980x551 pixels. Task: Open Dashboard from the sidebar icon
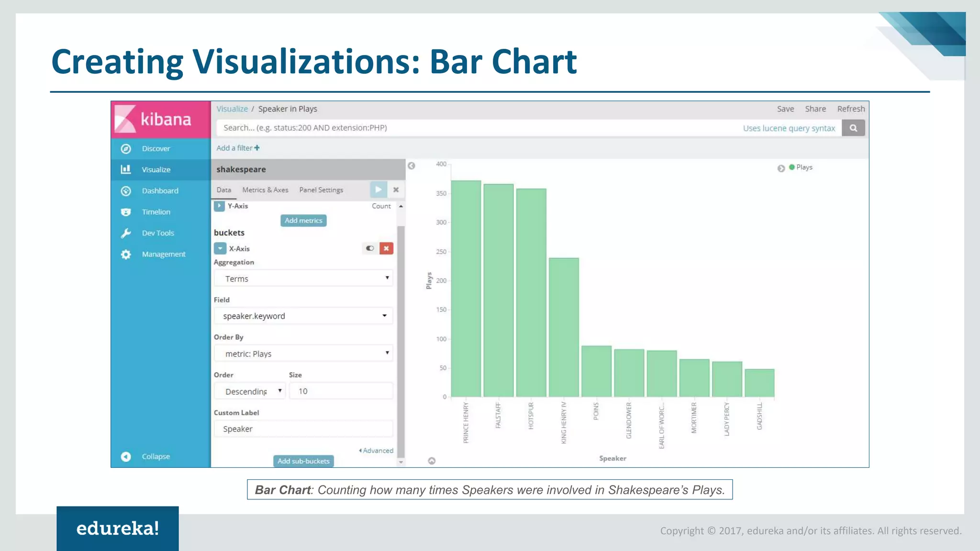126,191
